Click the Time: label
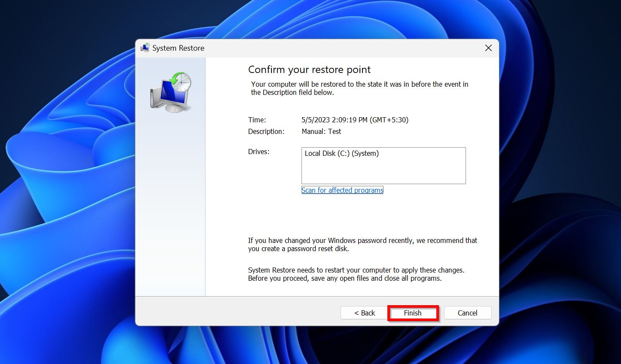 click(257, 120)
